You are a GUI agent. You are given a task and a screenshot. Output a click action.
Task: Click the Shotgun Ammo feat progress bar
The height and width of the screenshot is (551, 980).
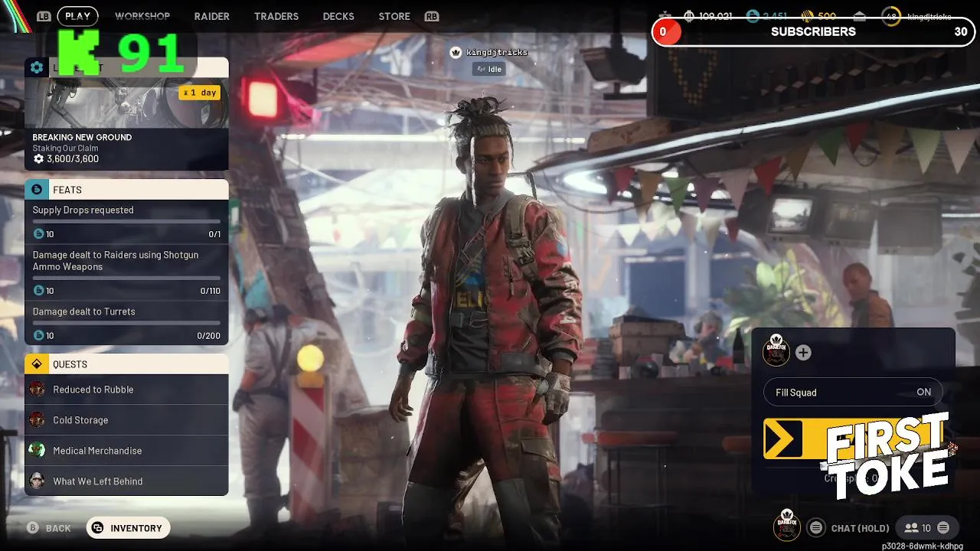pos(126,278)
